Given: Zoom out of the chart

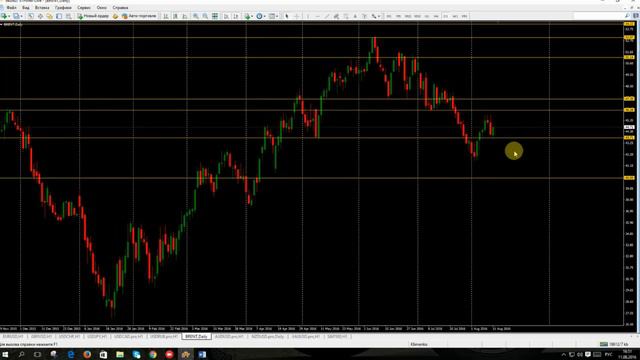Looking at the screenshot, I should (205, 16).
